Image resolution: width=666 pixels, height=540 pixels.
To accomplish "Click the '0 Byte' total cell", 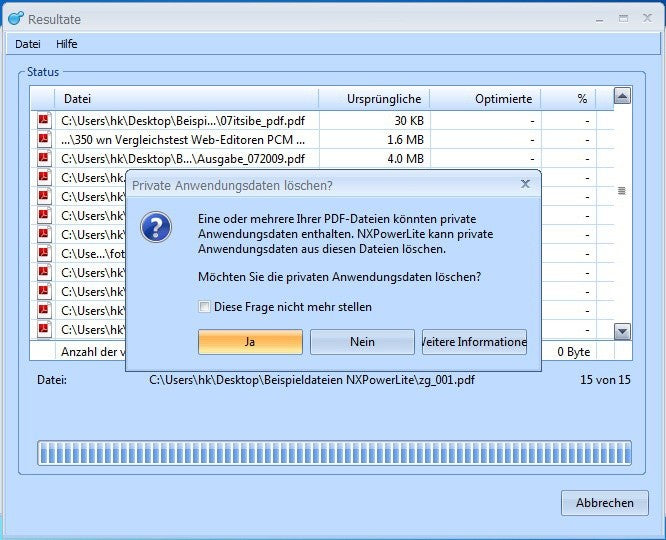I will (573, 352).
